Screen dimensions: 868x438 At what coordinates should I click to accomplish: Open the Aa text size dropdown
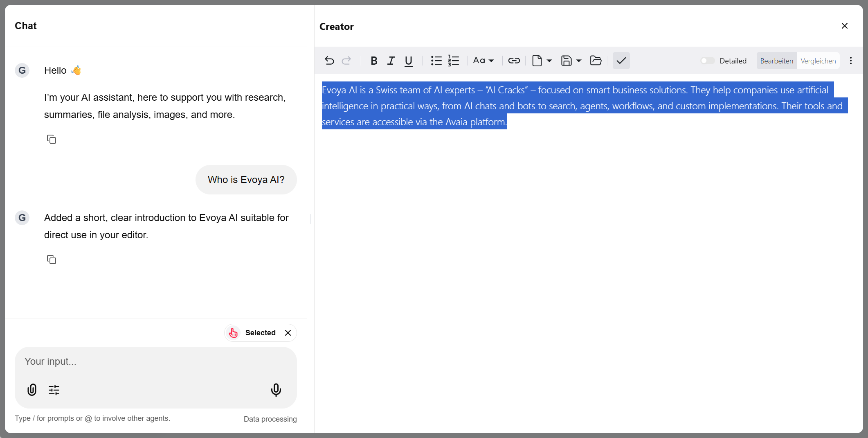483,61
